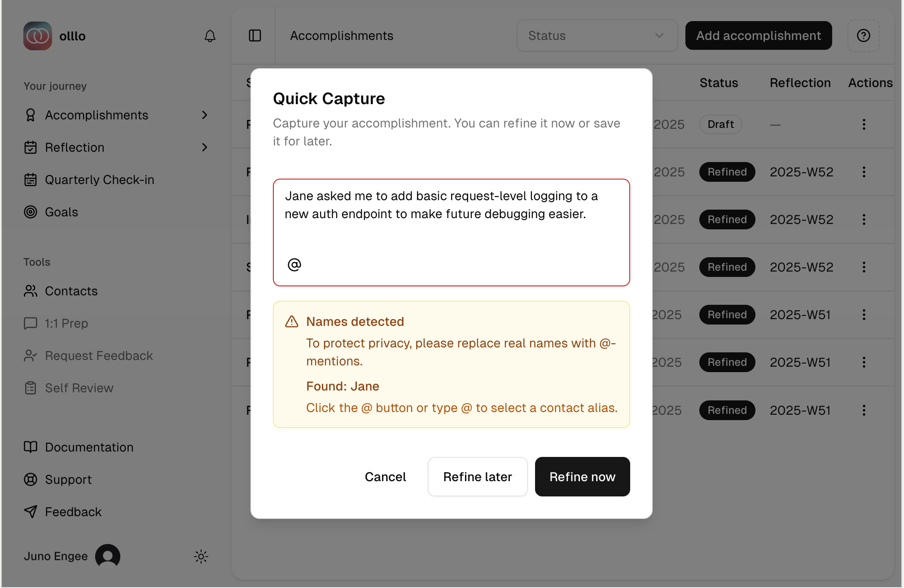
Task: Expand the Accomplishments sidebar chevron
Action: click(205, 115)
